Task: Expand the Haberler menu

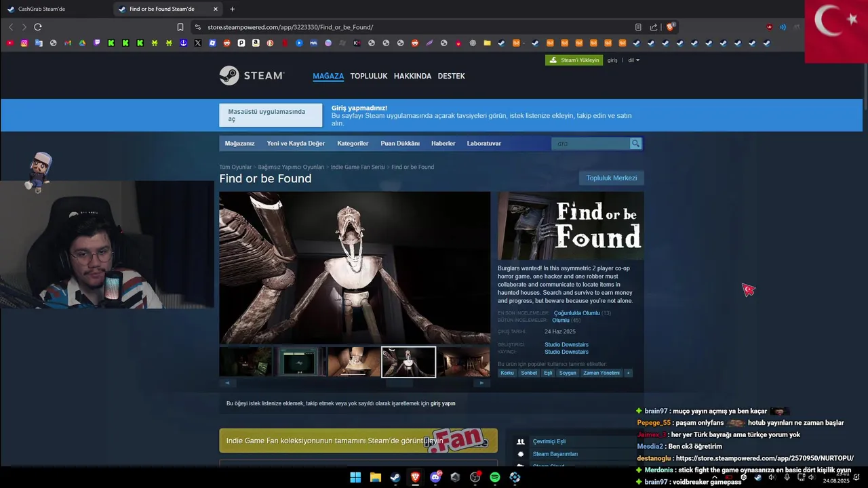Action: [x=443, y=144]
